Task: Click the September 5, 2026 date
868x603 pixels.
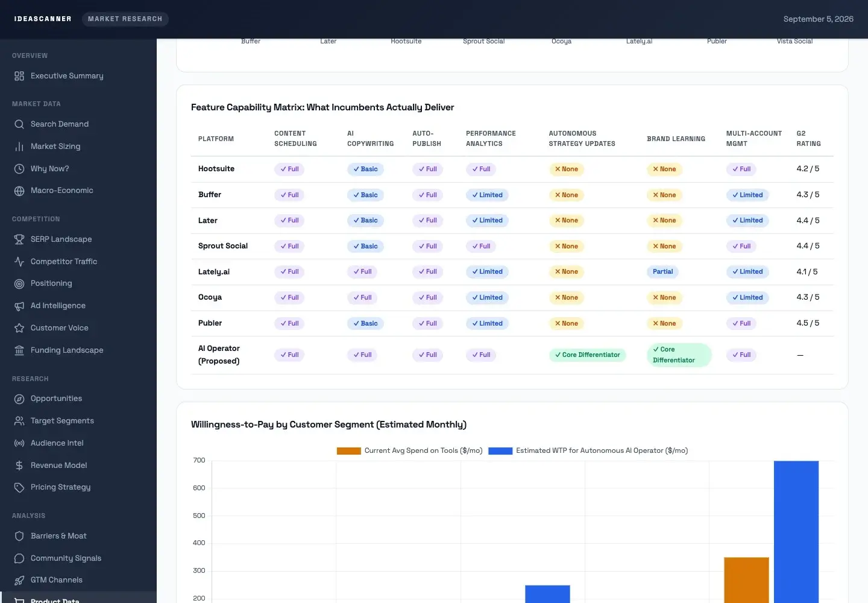Action: (818, 19)
